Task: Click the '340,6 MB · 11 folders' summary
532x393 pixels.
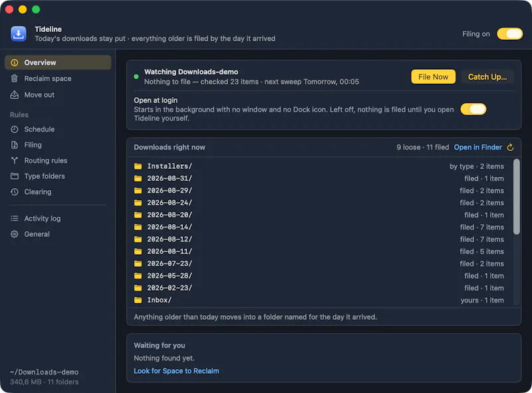Action: [44, 382]
